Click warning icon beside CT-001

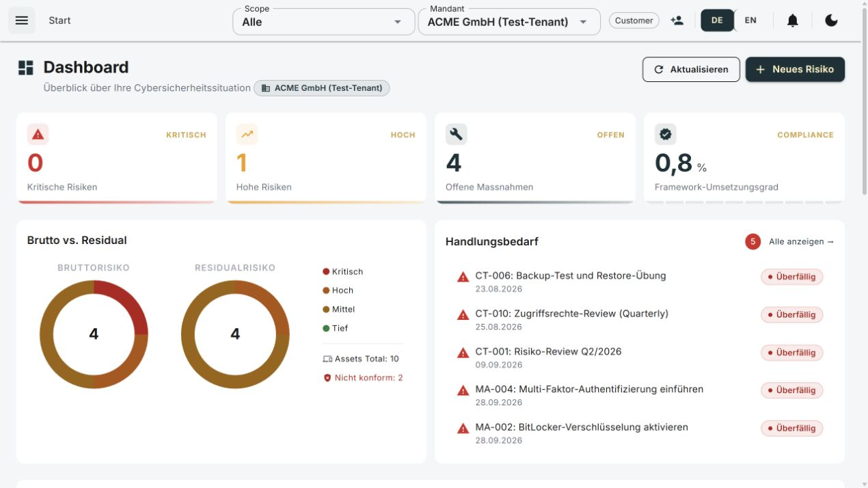click(x=463, y=353)
